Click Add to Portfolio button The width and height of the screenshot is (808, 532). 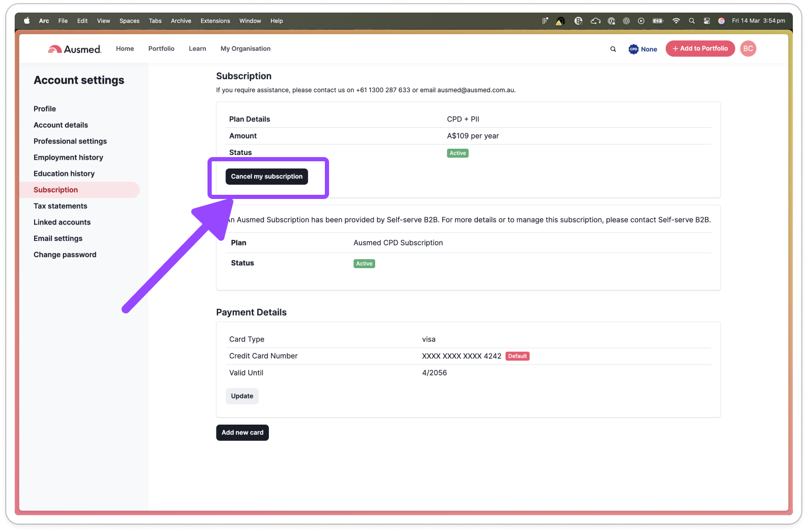tap(700, 49)
